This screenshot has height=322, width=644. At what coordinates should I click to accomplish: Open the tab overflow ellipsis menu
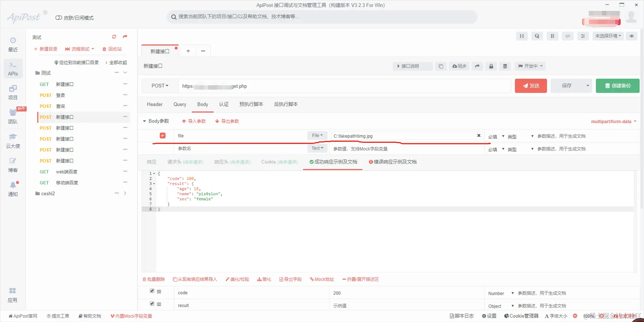[203, 51]
